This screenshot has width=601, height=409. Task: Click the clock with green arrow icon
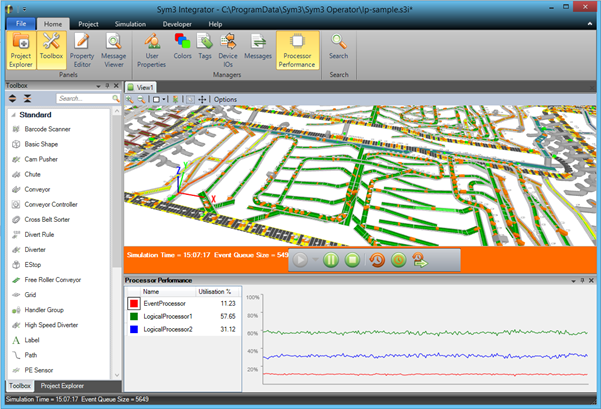[x=420, y=260]
